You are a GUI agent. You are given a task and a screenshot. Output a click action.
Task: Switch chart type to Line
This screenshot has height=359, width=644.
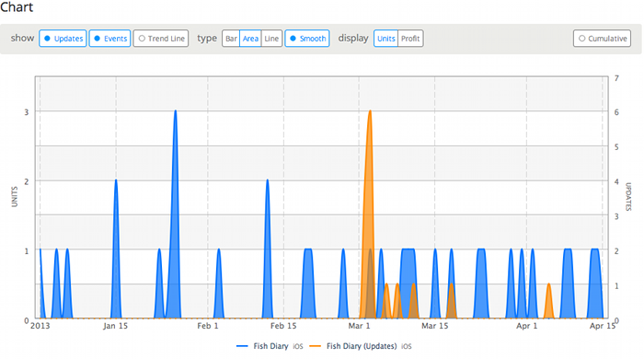click(271, 38)
